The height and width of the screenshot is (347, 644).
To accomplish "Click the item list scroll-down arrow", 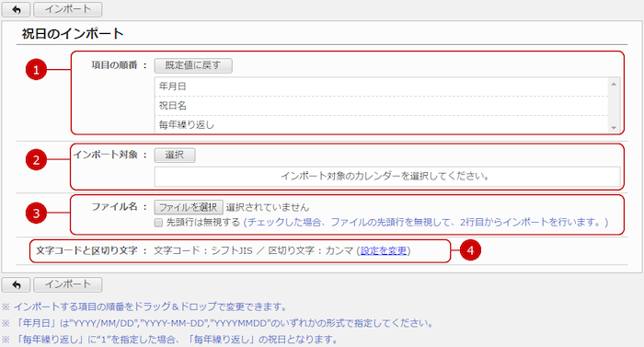I will [x=614, y=128].
